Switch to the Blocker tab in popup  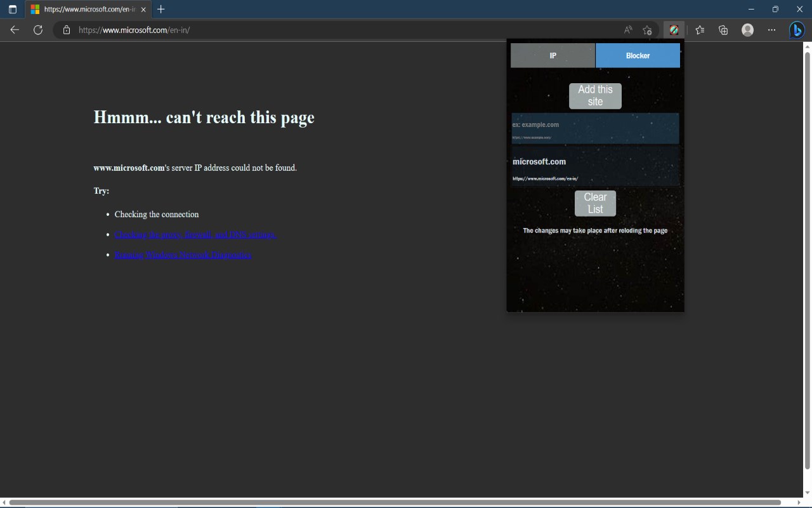tap(638, 55)
